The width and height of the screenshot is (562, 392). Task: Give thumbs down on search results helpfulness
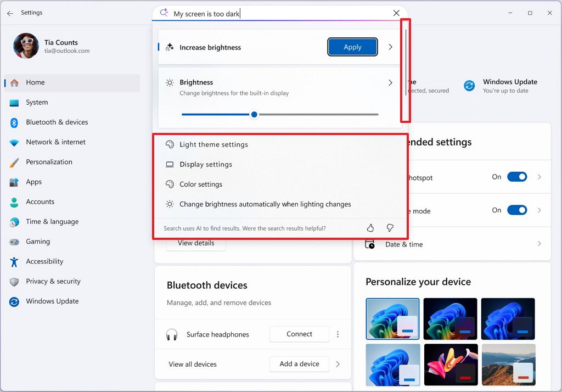[390, 227]
